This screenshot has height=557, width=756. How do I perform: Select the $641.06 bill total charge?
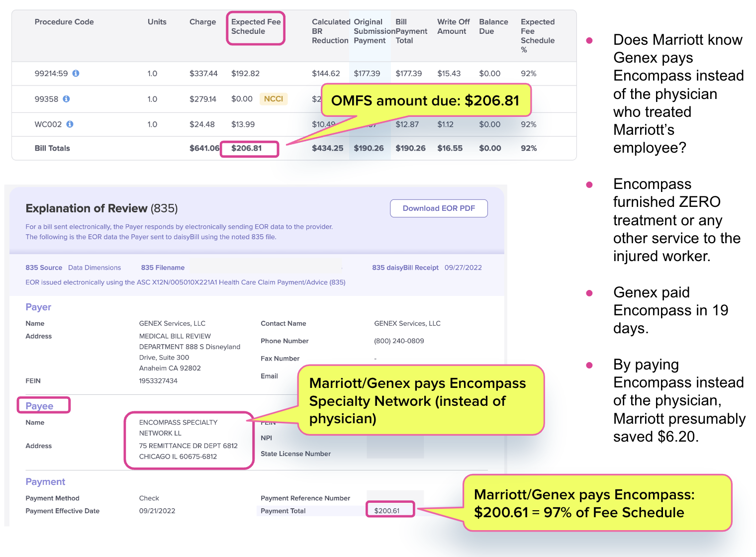click(204, 148)
